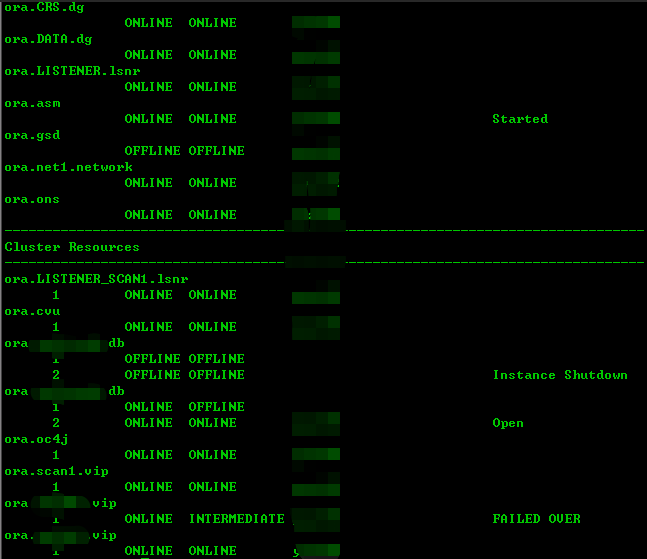
Task: Click the Started state detail text
Action: pos(520,119)
